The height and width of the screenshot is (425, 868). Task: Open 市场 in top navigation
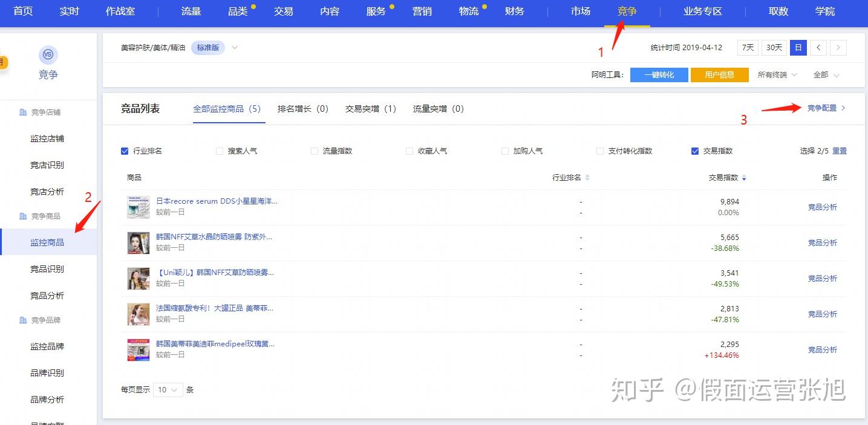[581, 11]
